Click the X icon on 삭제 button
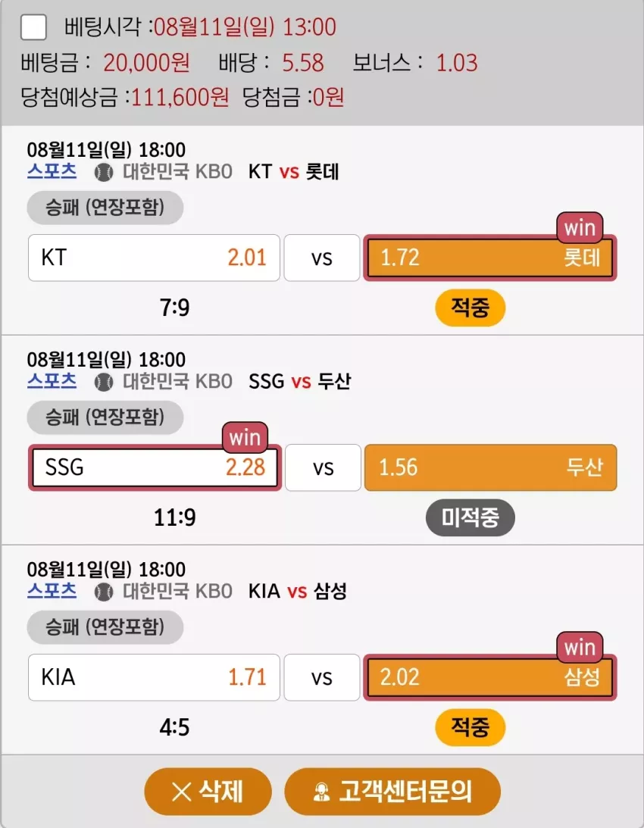 pyautogui.click(x=181, y=792)
